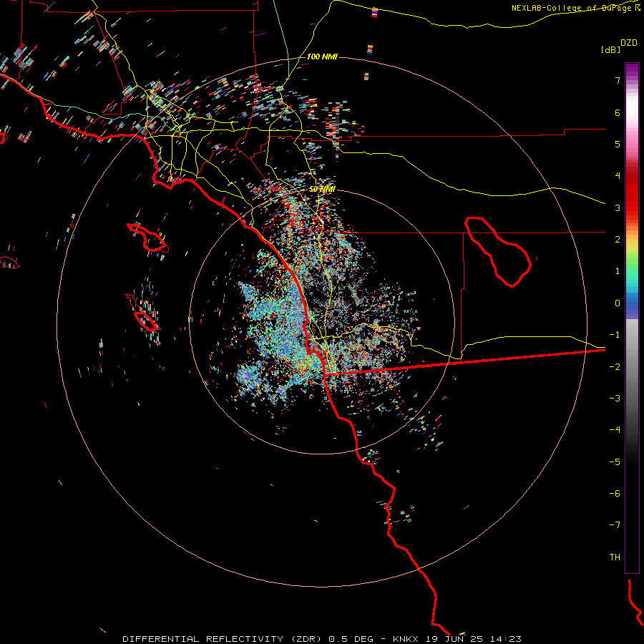Screen dimensions: 644x644
Task: Click the -1 value on color scale
Action: 615,335
